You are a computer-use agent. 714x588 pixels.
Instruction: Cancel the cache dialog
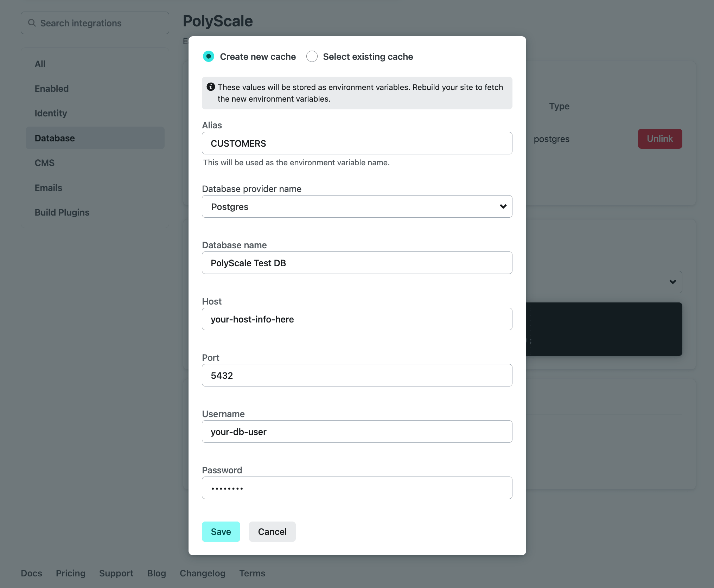click(272, 531)
